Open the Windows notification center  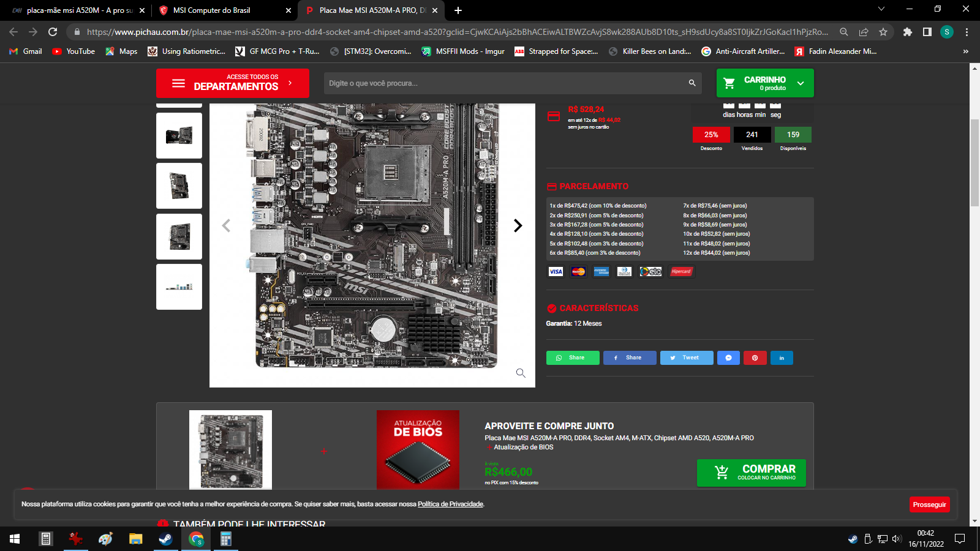960,539
